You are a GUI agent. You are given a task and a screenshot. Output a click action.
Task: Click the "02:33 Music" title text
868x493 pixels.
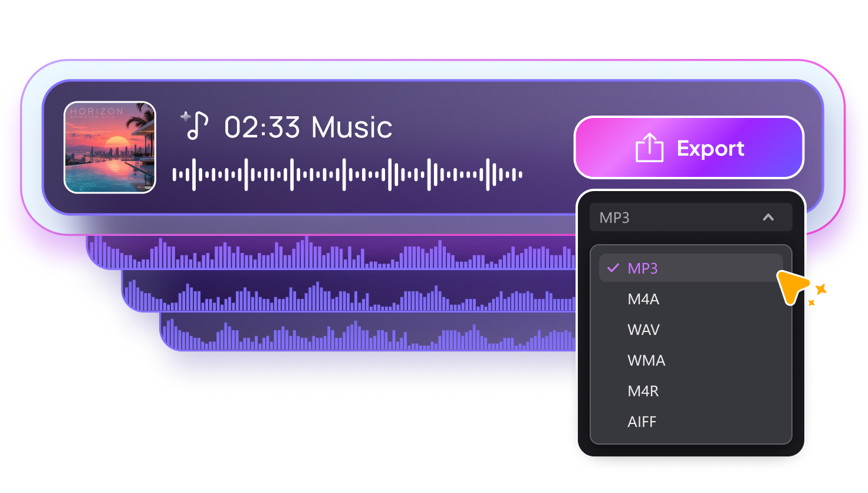[x=308, y=127]
